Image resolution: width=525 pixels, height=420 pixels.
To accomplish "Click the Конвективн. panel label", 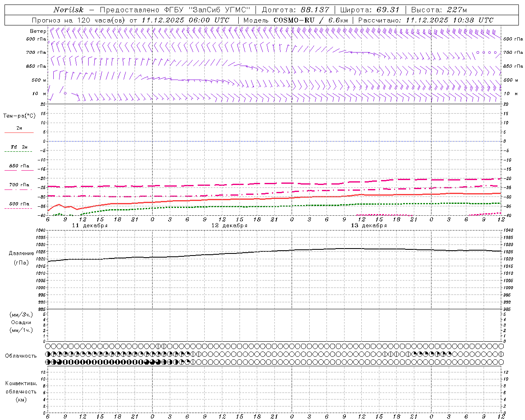I will click(x=21, y=383).
